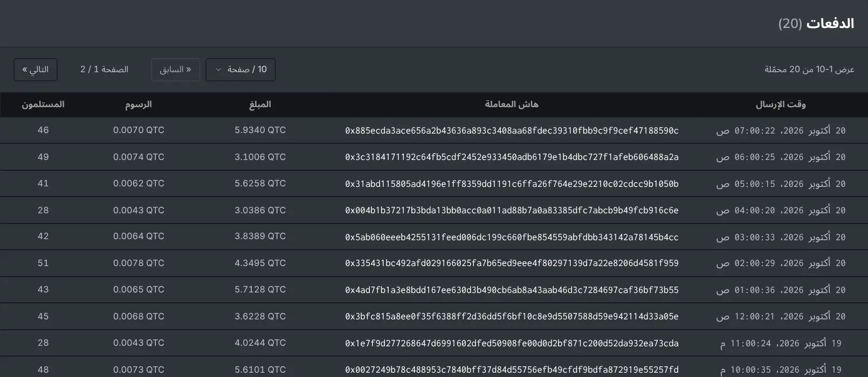Click the المستلمون column header
This screenshot has width=868, height=377.
(43, 104)
